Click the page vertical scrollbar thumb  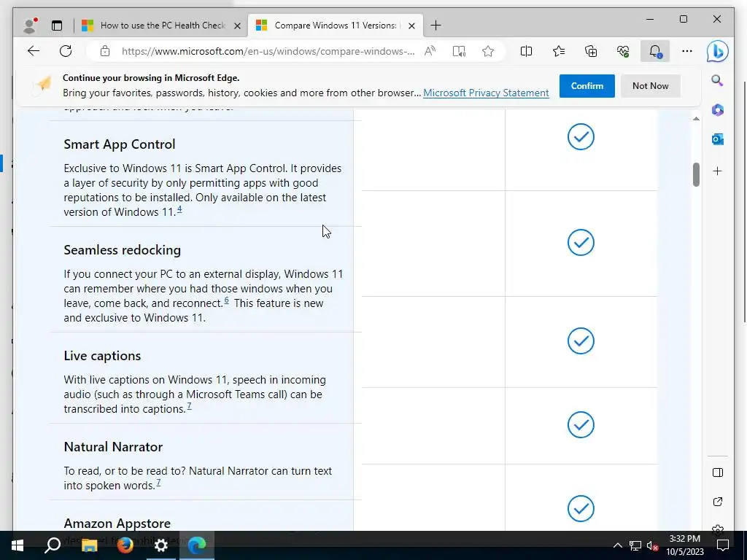tap(696, 175)
